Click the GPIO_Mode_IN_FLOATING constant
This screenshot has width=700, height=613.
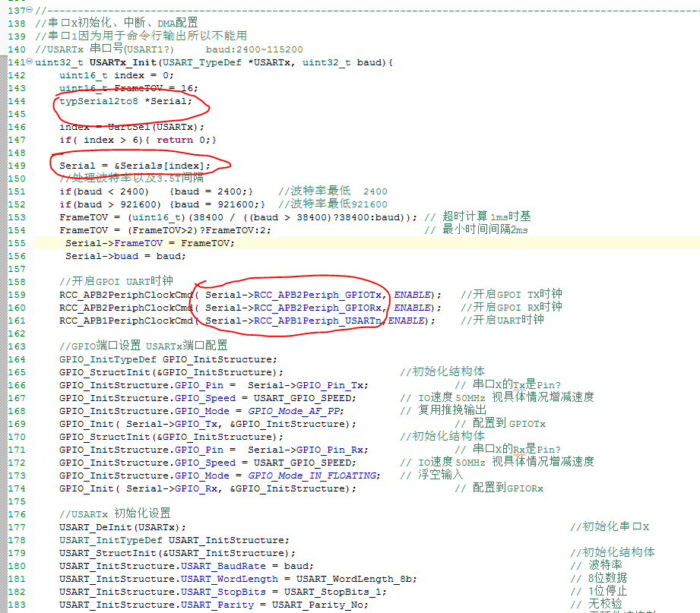(x=313, y=476)
